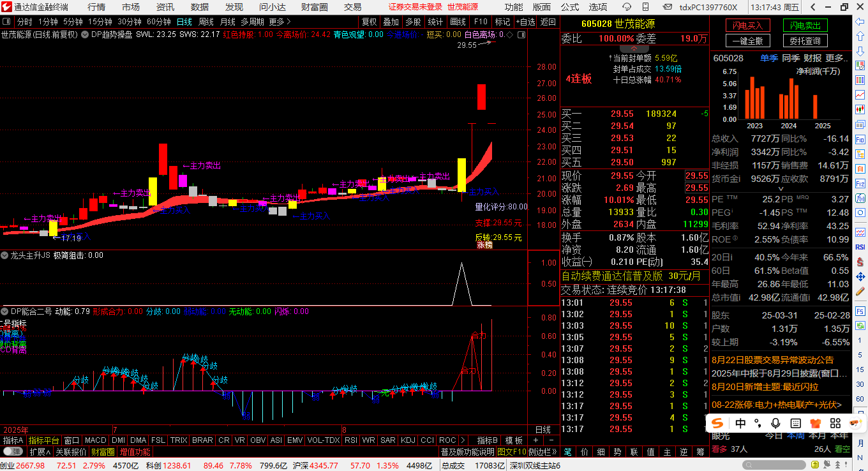Click the 一键全撤 button
868x471 pixels.
coord(747,41)
